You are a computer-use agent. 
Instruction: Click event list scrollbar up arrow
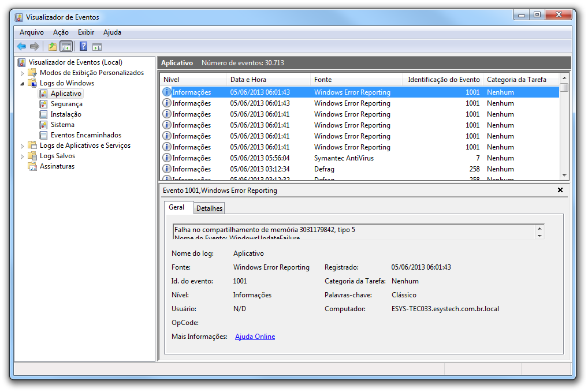[564, 78]
